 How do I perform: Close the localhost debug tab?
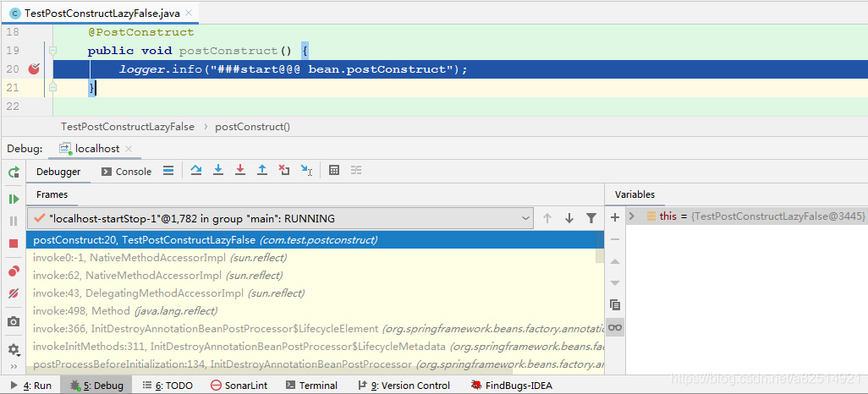(129, 149)
